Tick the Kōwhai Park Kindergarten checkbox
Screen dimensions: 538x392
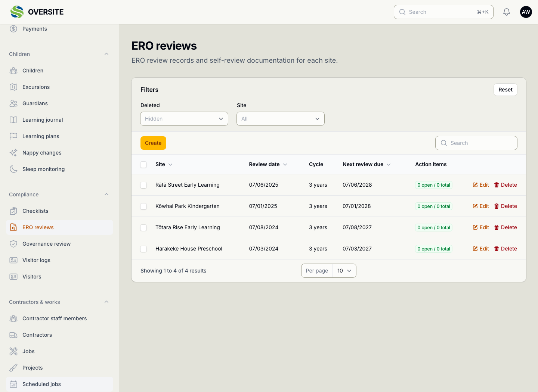point(143,206)
